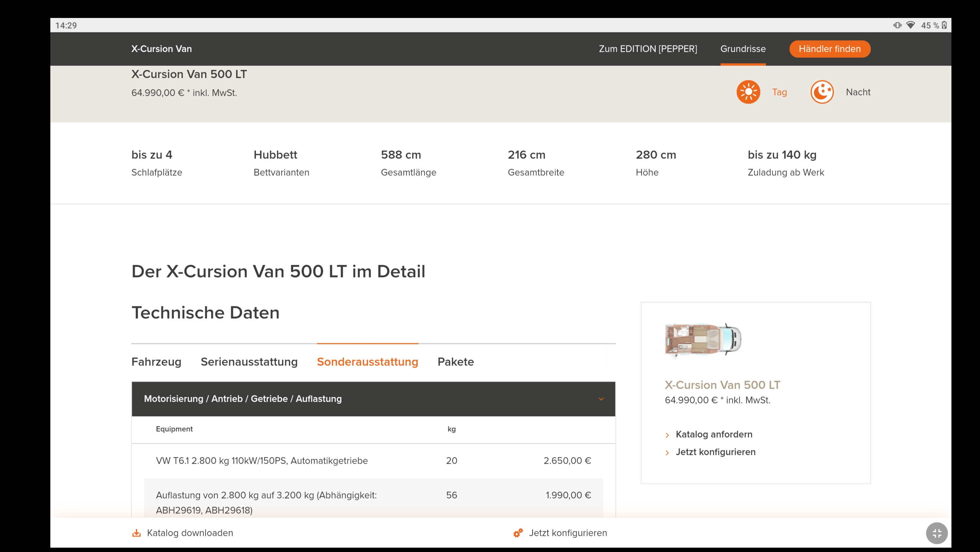Click Katalog anfordern link
Screen dimensions: 980x552
tap(714, 434)
